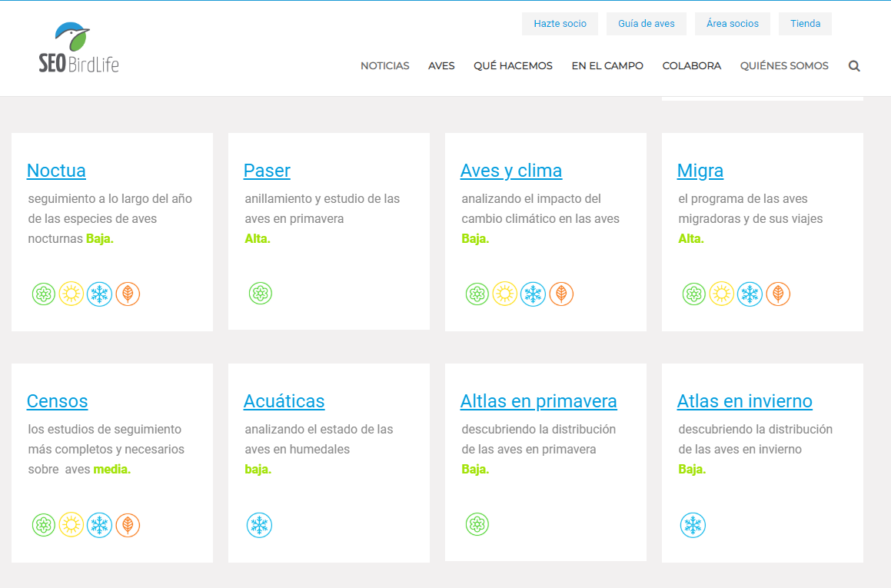Click the snowflake icon in Aves y clima card
Screen dimensions: 891x588
pyautogui.click(x=533, y=294)
